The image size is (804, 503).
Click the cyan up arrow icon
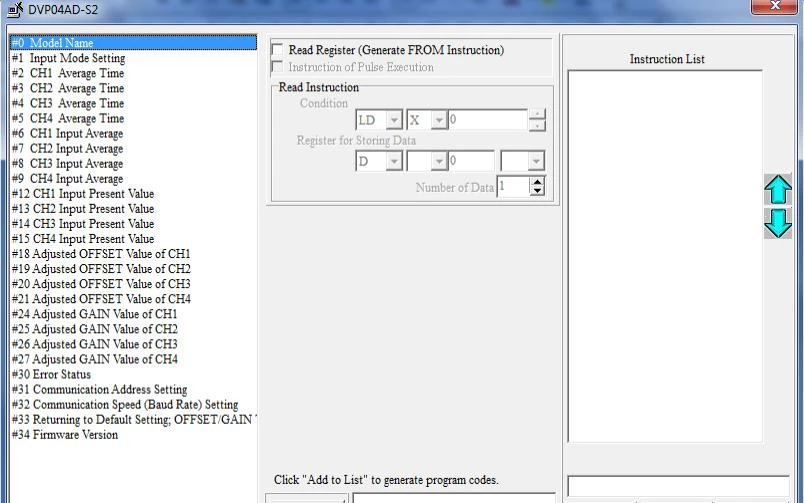click(777, 190)
